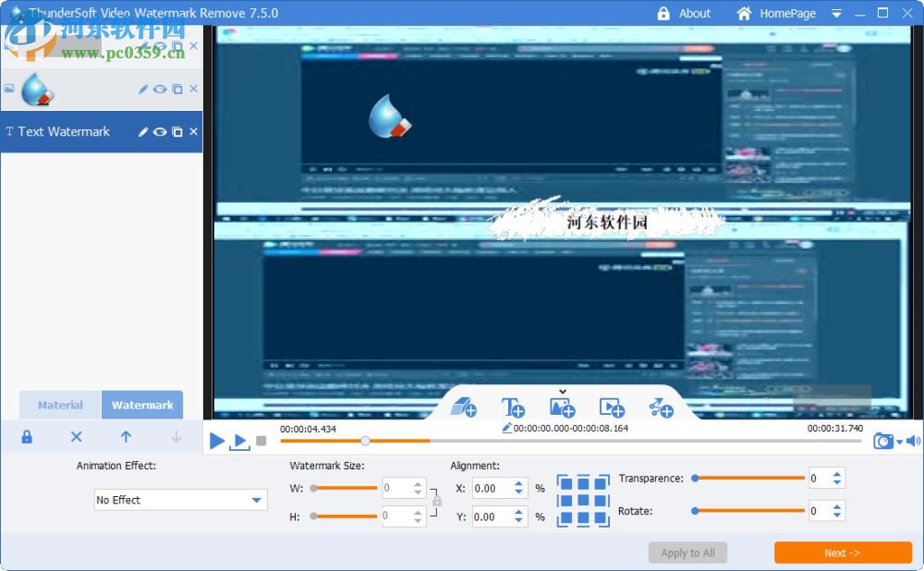Edit the Text Watermark with the pencil icon

143,132
